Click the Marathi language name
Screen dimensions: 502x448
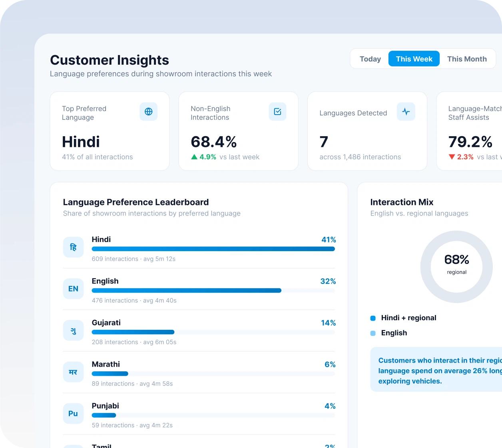(x=106, y=364)
